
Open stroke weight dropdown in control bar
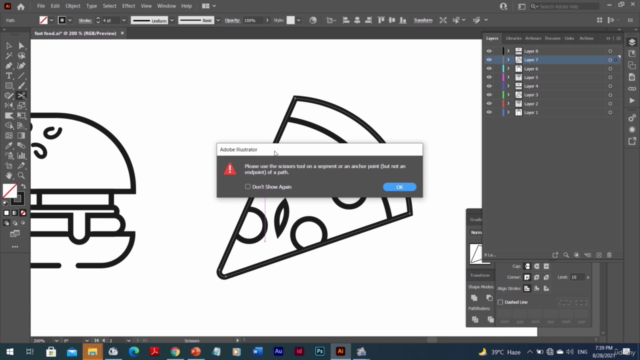(x=124, y=20)
